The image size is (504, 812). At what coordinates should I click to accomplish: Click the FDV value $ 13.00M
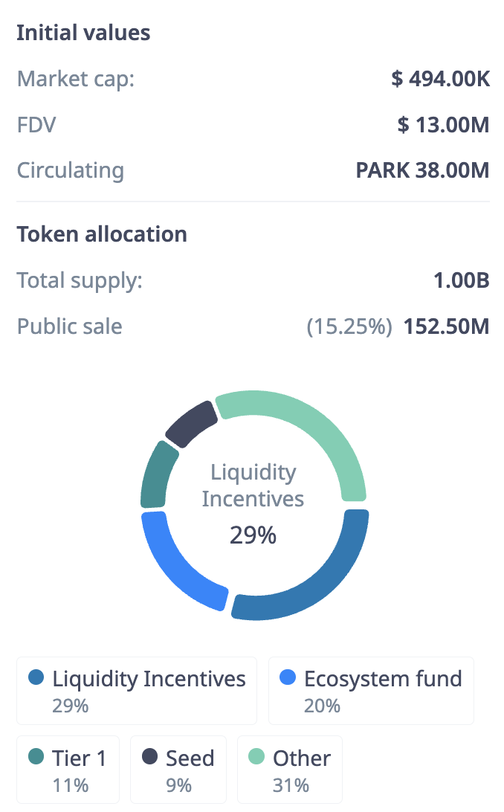(x=443, y=124)
